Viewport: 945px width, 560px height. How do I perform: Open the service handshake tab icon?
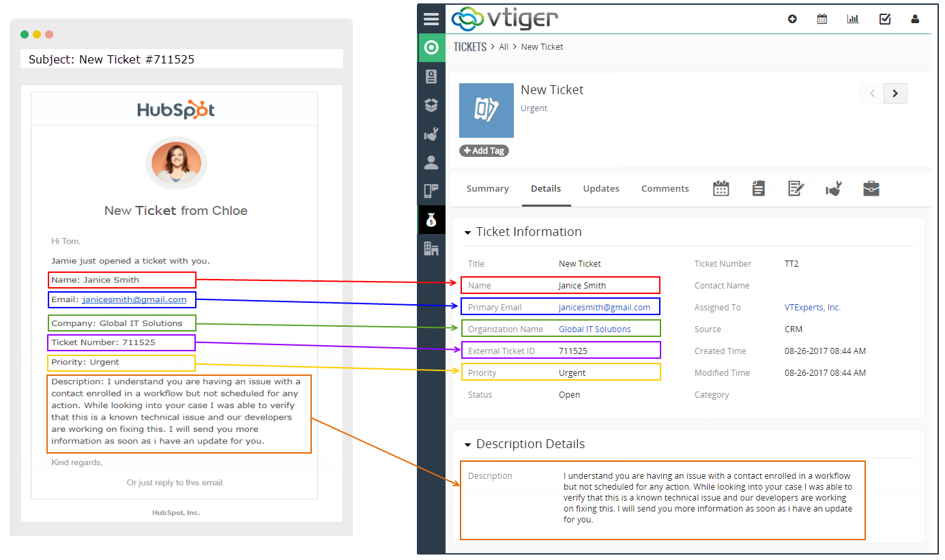[x=833, y=188]
